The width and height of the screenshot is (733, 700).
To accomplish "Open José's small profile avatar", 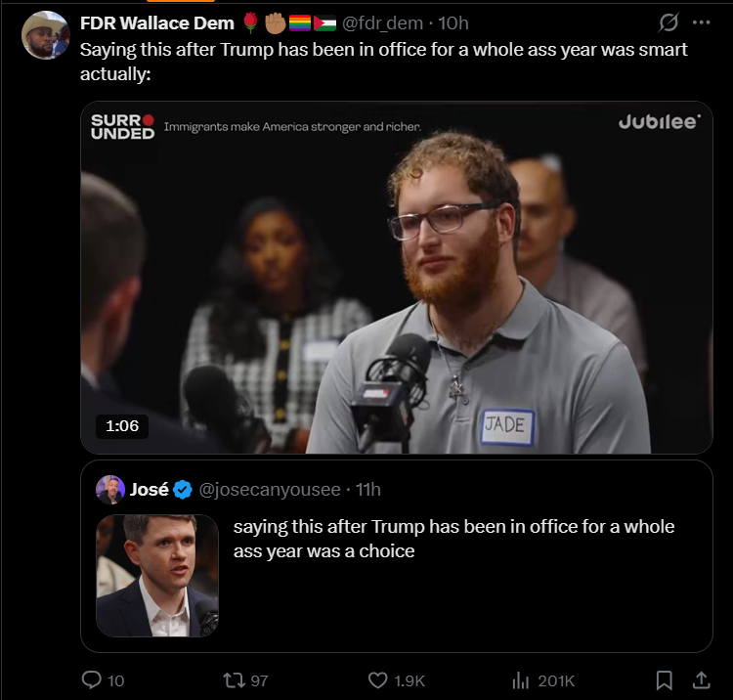I will (x=110, y=490).
